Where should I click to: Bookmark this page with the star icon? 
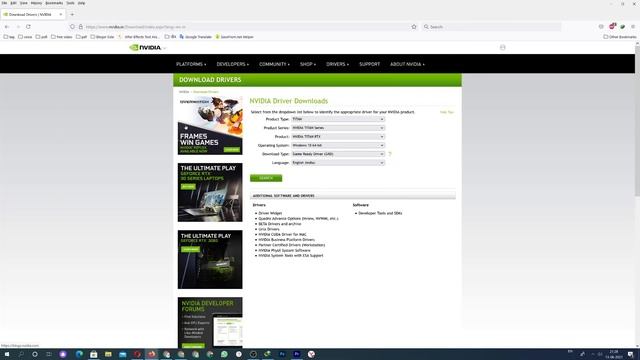pos(414,27)
